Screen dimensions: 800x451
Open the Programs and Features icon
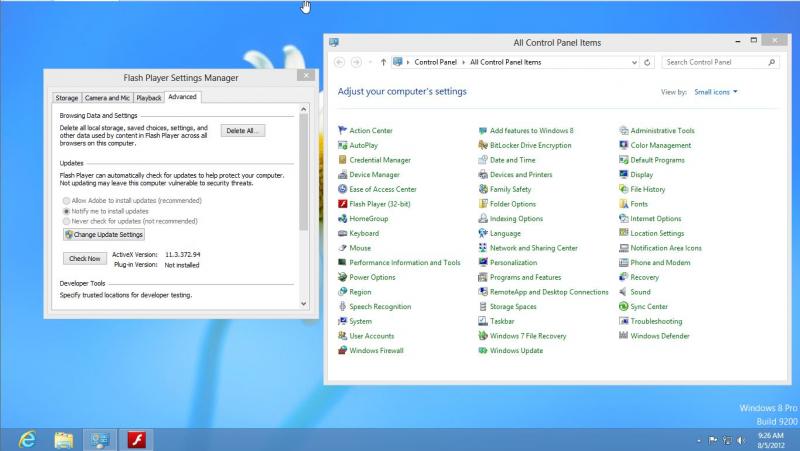(x=483, y=278)
